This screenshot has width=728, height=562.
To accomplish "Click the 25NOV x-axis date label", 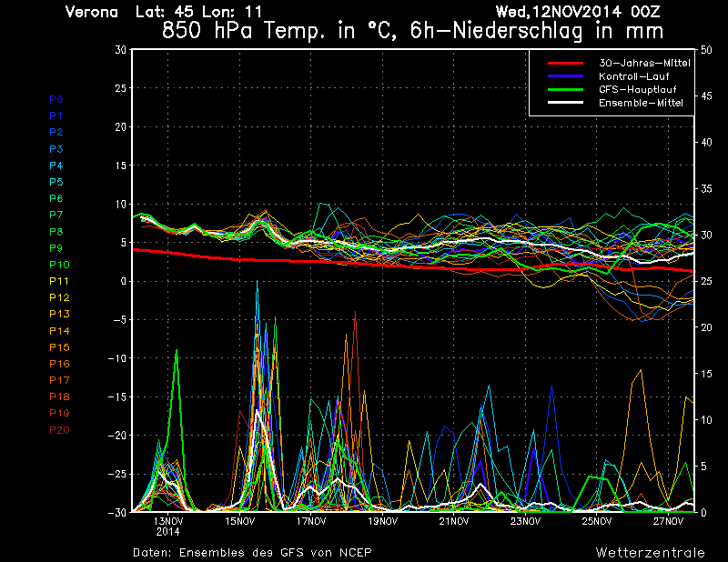I will [597, 521].
